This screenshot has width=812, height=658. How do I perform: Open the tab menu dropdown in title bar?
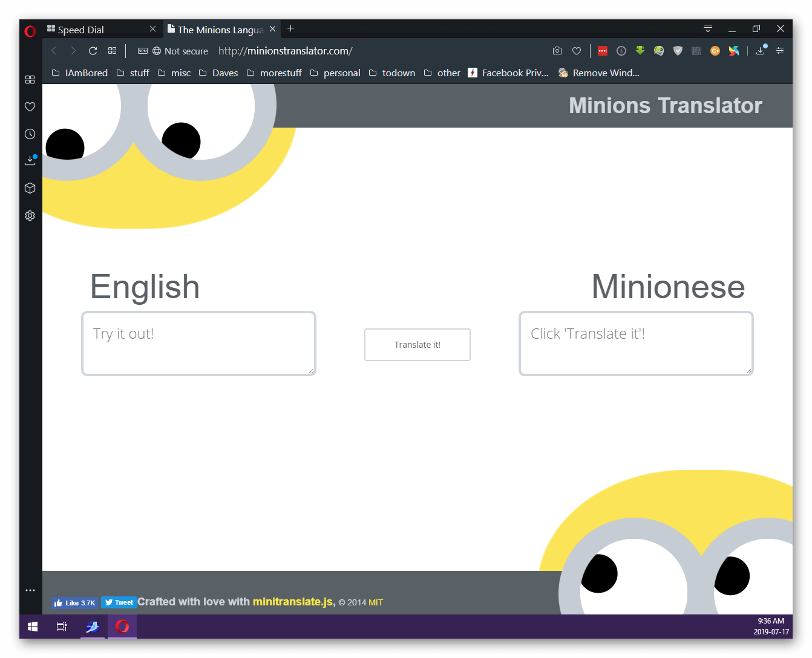(x=708, y=28)
